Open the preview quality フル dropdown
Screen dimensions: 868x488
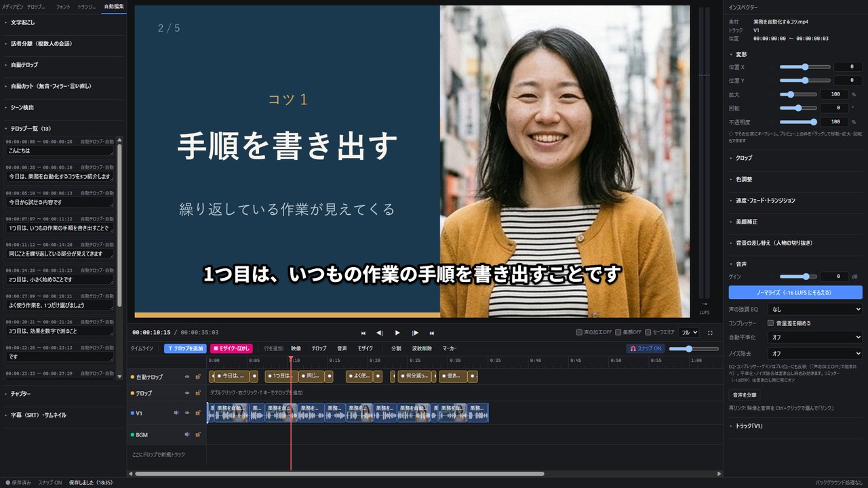pyautogui.click(x=690, y=333)
